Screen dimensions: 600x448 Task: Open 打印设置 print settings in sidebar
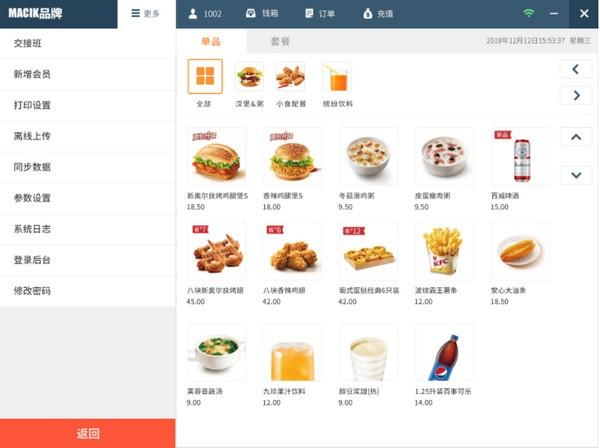pyautogui.click(x=88, y=105)
